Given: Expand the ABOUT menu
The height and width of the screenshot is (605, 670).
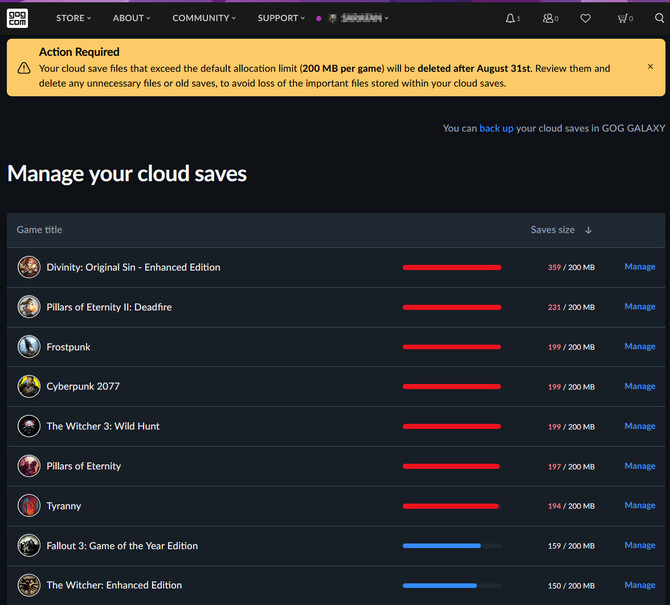Looking at the screenshot, I should coord(132,18).
